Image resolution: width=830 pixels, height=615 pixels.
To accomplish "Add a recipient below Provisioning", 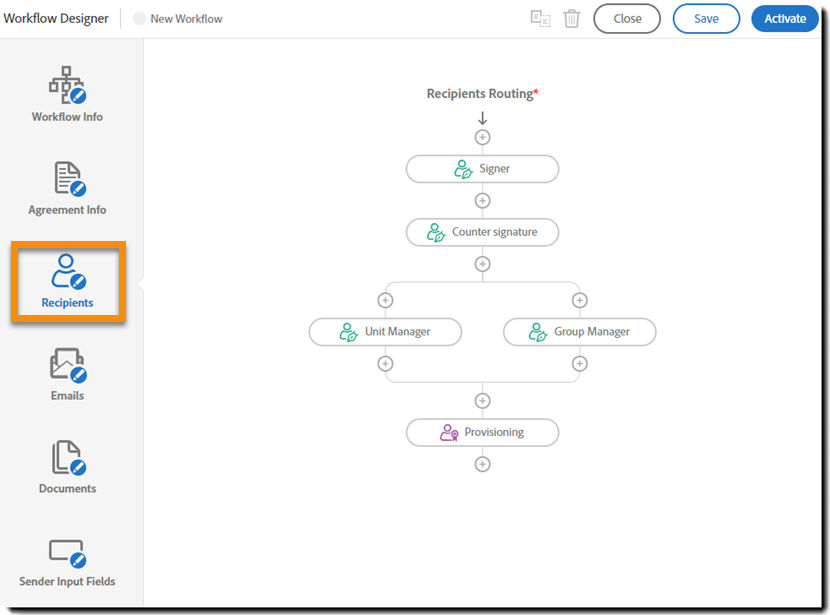I will [x=482, y=463].
